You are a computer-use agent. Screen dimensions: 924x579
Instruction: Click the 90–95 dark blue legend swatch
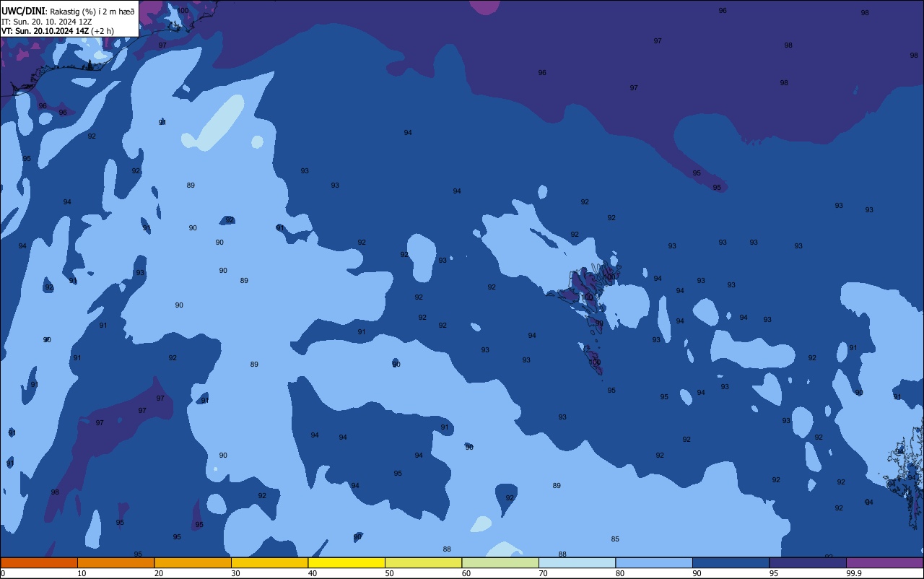731,562
